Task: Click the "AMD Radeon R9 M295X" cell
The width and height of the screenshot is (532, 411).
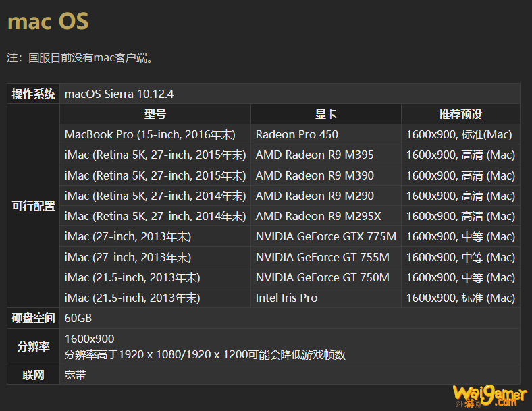Action: 325,216
